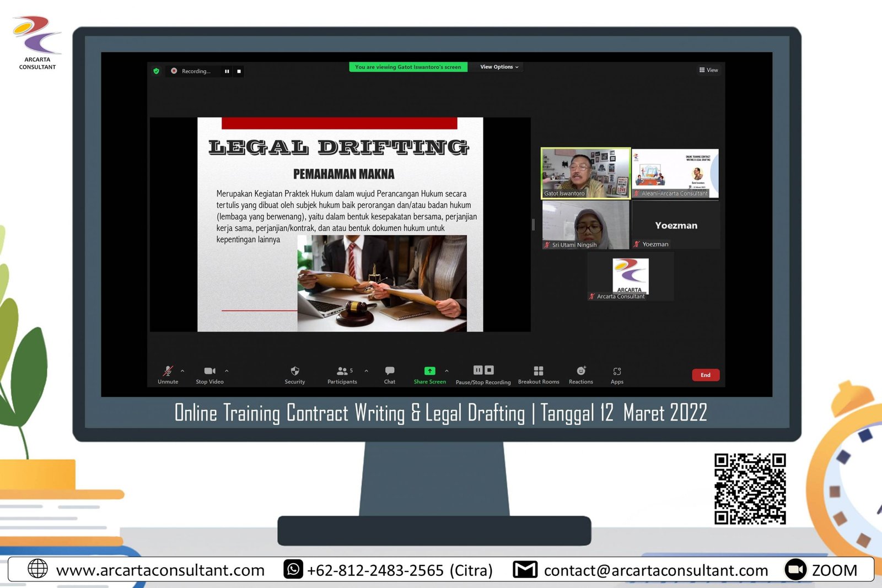Click the green encryption shield icon
The image size is (882, 588).
tap(157, 71)
